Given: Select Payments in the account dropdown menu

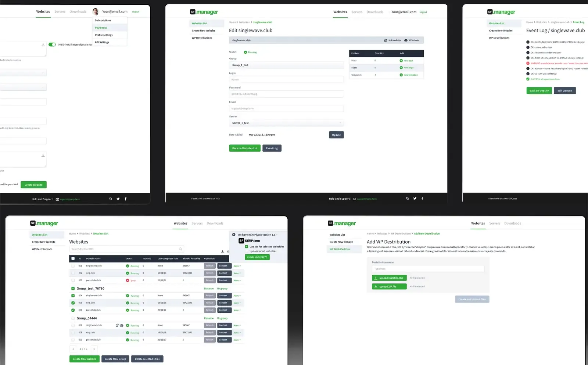Looking at the screenshot, I should [x=110, y=28].
